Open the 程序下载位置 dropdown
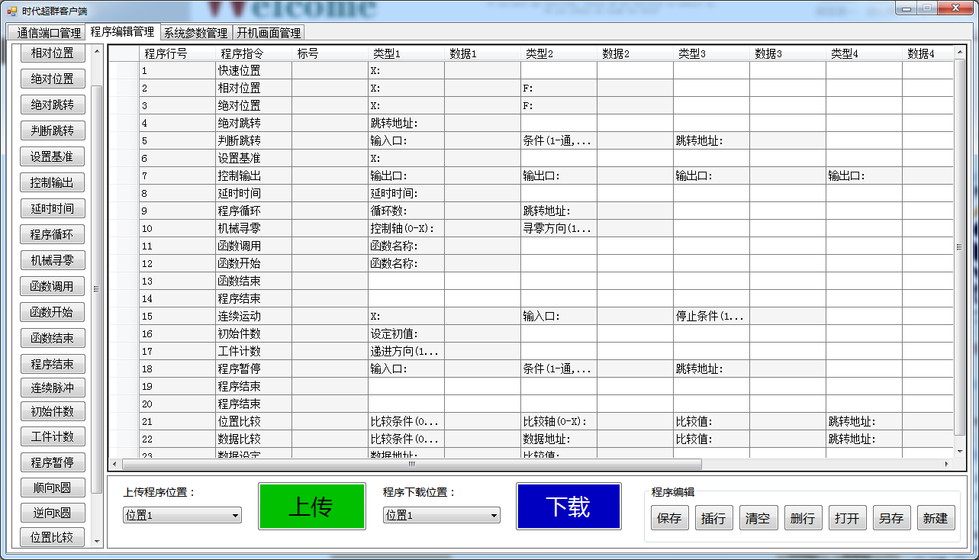The height and width of the screenshot is (560, 979). tap(441, 516)
